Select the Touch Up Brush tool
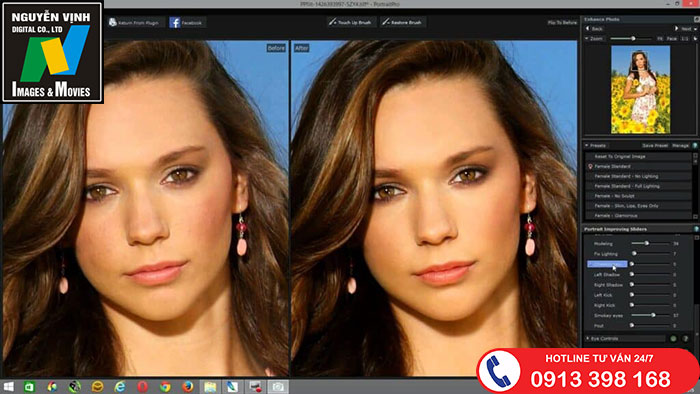 point(351,22)
